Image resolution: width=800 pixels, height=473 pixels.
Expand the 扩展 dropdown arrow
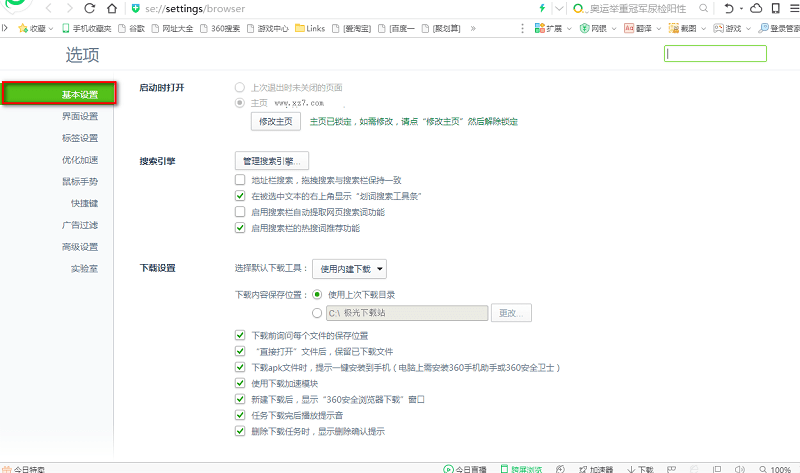569,29
